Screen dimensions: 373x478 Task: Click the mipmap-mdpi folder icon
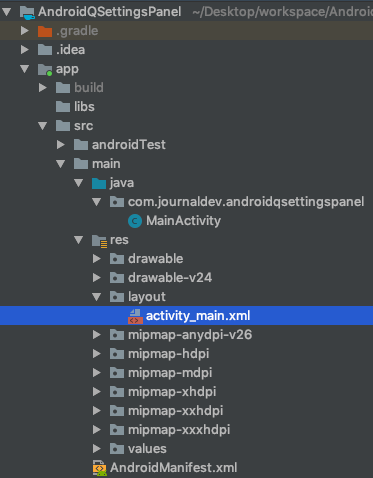117,373
